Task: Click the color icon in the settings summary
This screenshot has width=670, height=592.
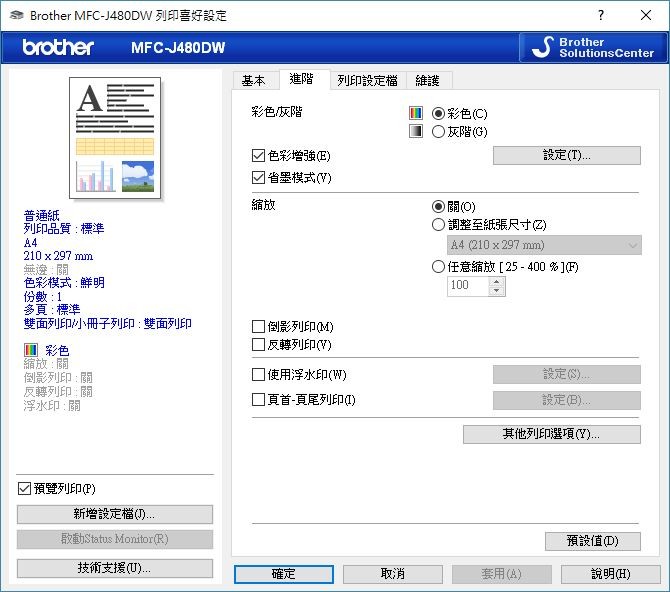Action: click(31, 350)
